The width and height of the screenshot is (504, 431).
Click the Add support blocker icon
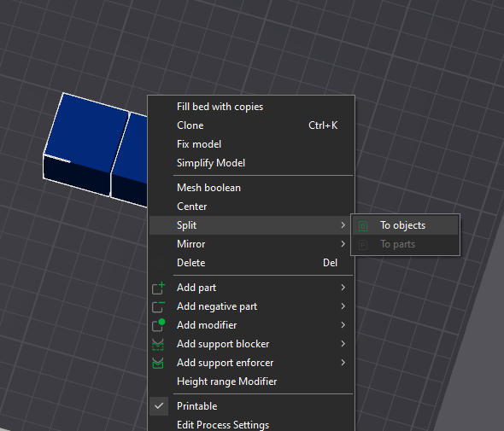click(158, 344)
